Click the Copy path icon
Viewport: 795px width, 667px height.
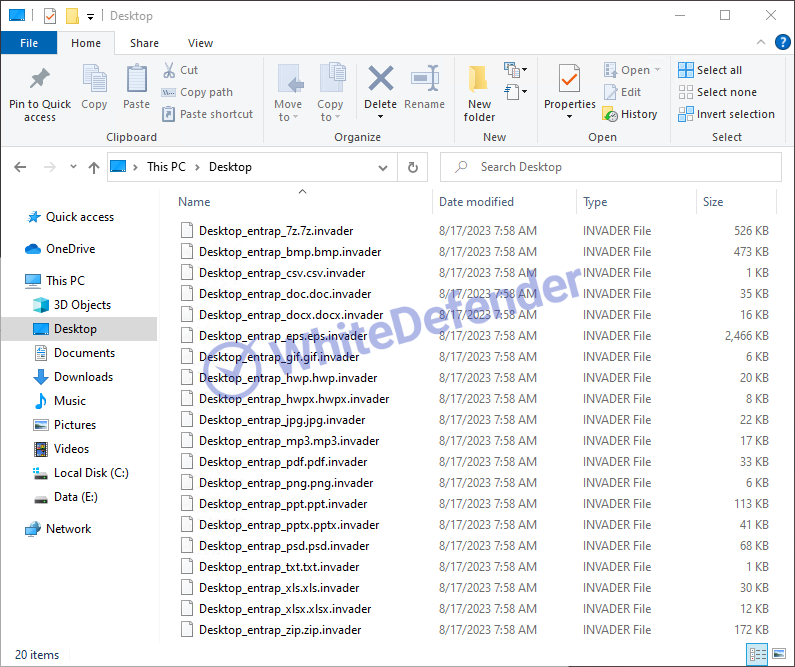click(169, 92)
